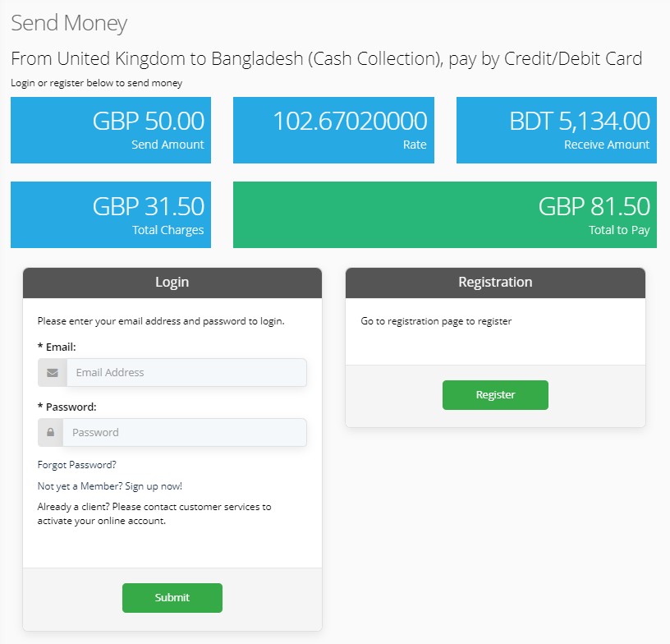Click the green Total to Pay tile
Screen dimensions: 670x644
point(445,214)
